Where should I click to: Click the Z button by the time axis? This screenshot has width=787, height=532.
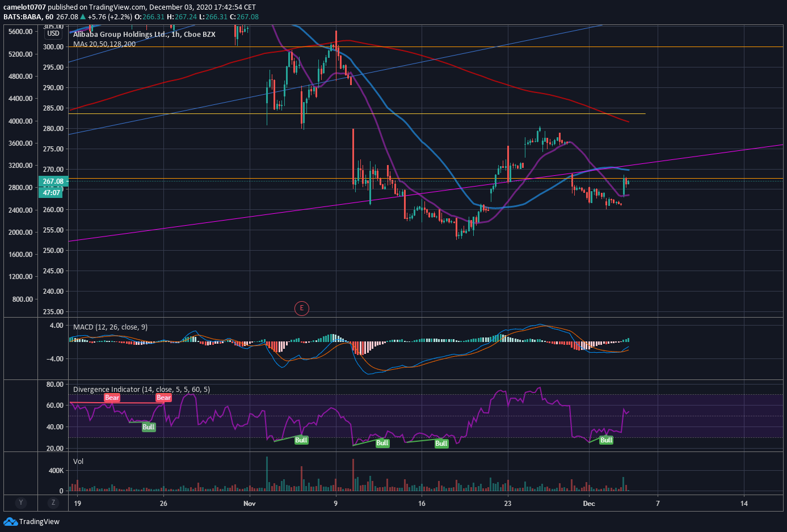[53, 503]
